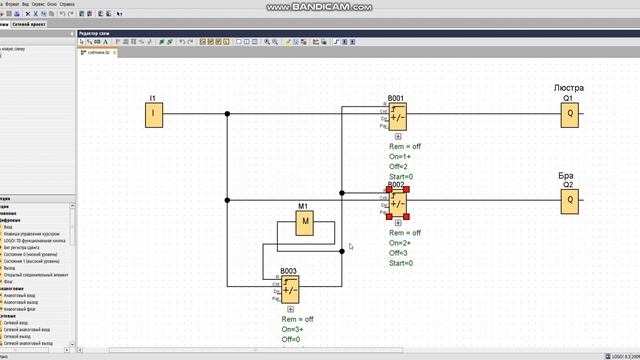The image size is (640, 360).
Task: Click the canvas horizontal scrollbar thumb
Action: 256,350
